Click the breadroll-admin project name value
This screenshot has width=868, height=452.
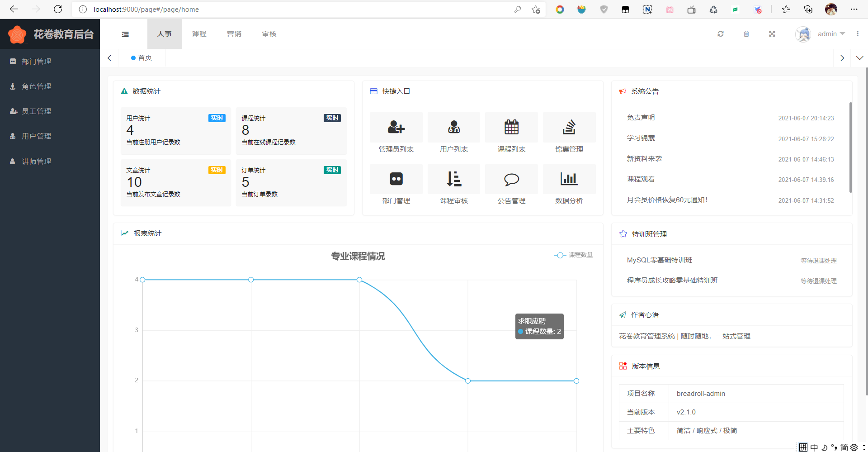click(701, 394)
